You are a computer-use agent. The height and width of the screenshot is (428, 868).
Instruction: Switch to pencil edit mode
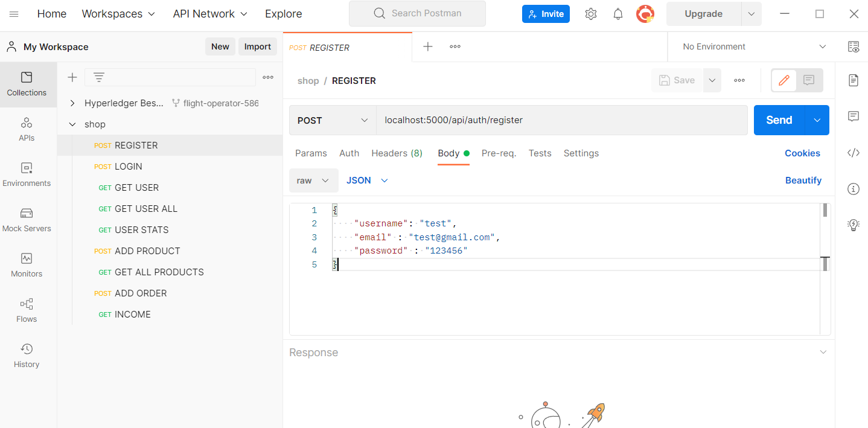tap(784, 80)
